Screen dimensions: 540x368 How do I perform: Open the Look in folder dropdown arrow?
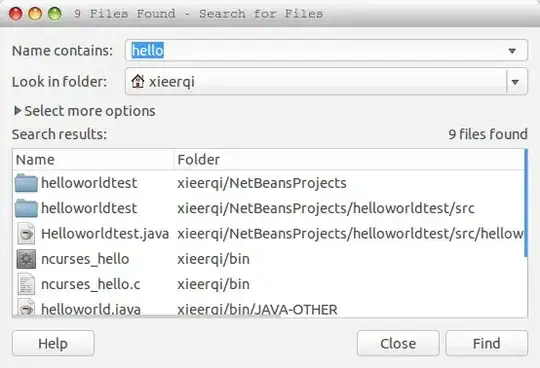point(515,82)
